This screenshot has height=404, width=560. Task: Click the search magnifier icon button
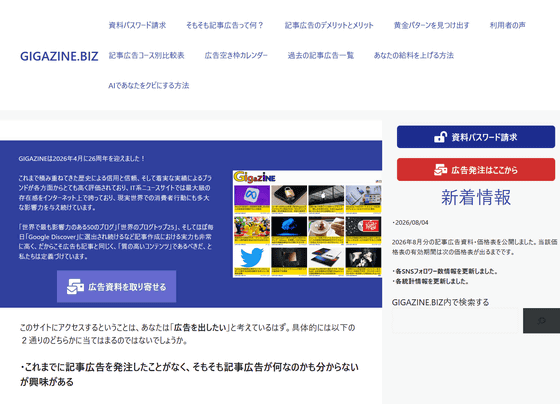point(541,321)
